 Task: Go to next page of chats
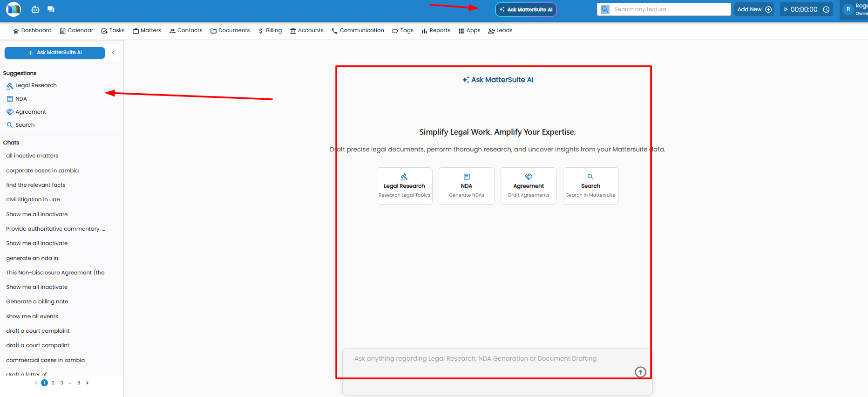pos(87,383)
